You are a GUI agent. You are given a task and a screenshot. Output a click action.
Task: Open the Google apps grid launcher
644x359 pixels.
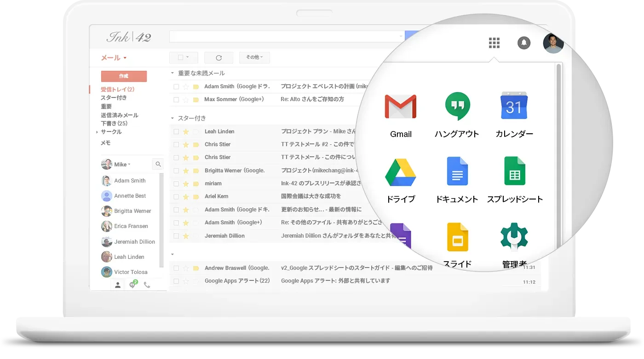coord(494,43)
